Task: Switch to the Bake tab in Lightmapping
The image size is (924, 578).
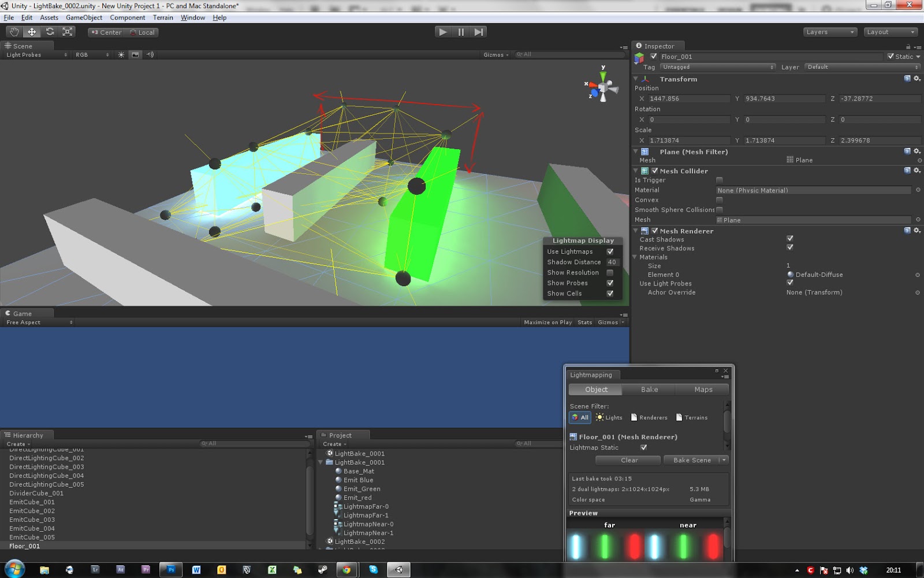Action: pyautogui.click(x=649, y=390)
